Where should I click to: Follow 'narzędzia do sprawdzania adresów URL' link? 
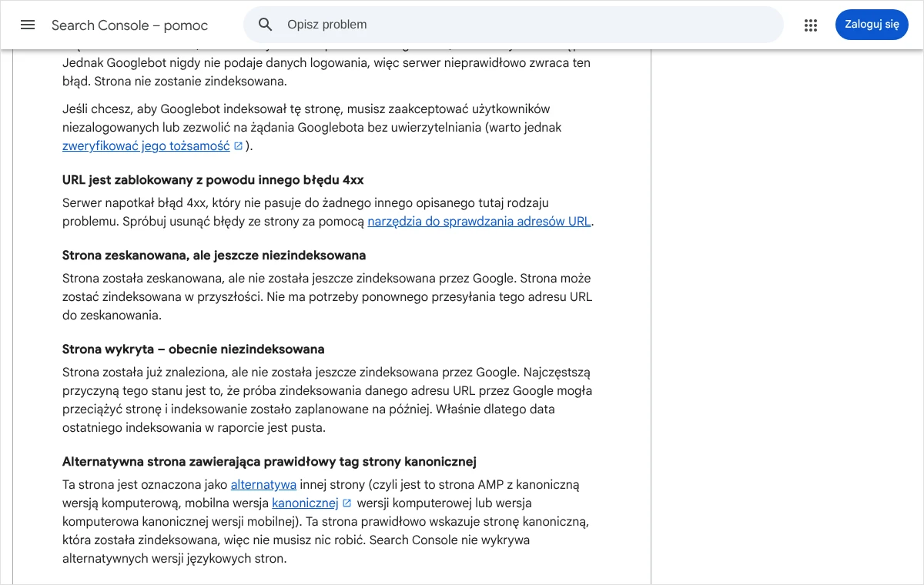(x=479, y=221)
